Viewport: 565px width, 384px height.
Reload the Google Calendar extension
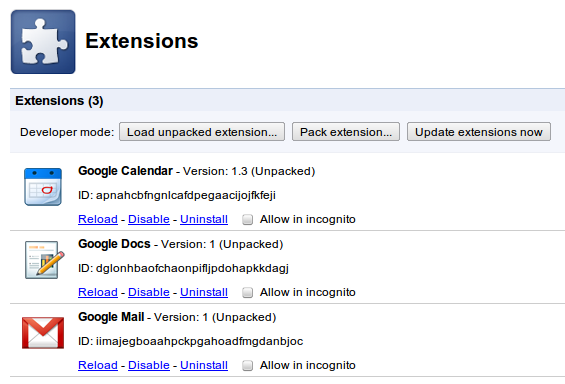(x=98, y=219)
